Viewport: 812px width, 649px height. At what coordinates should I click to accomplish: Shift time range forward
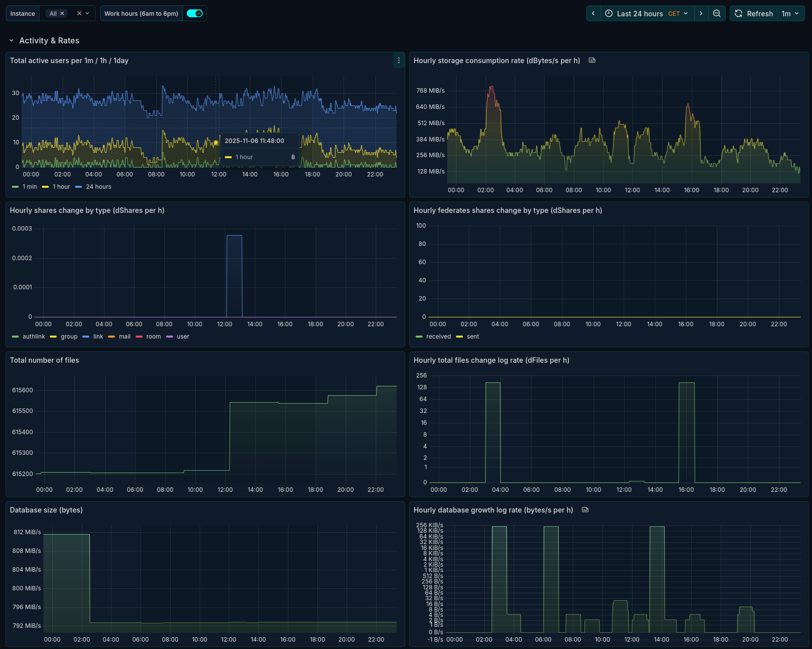tap(701, 14)
